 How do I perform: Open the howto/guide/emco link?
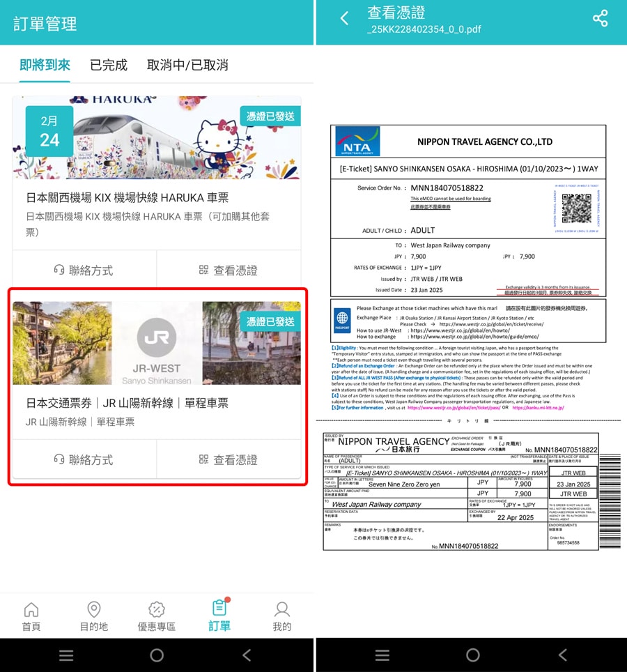474,337
